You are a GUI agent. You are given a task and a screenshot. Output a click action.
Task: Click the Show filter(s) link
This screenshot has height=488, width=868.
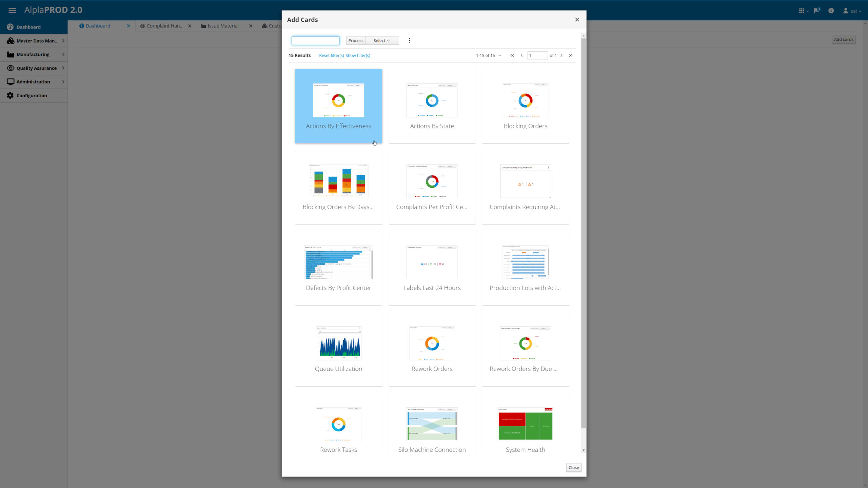coord(358,55)
